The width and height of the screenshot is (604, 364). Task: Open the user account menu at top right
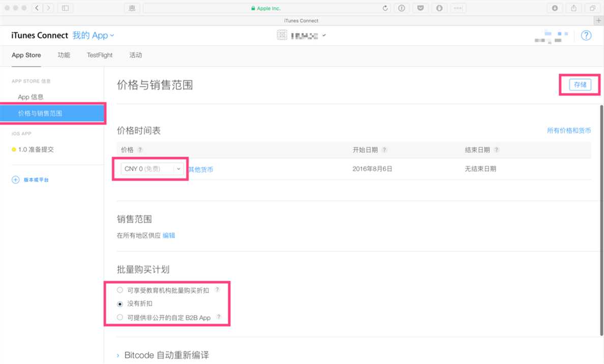(551, 37)
